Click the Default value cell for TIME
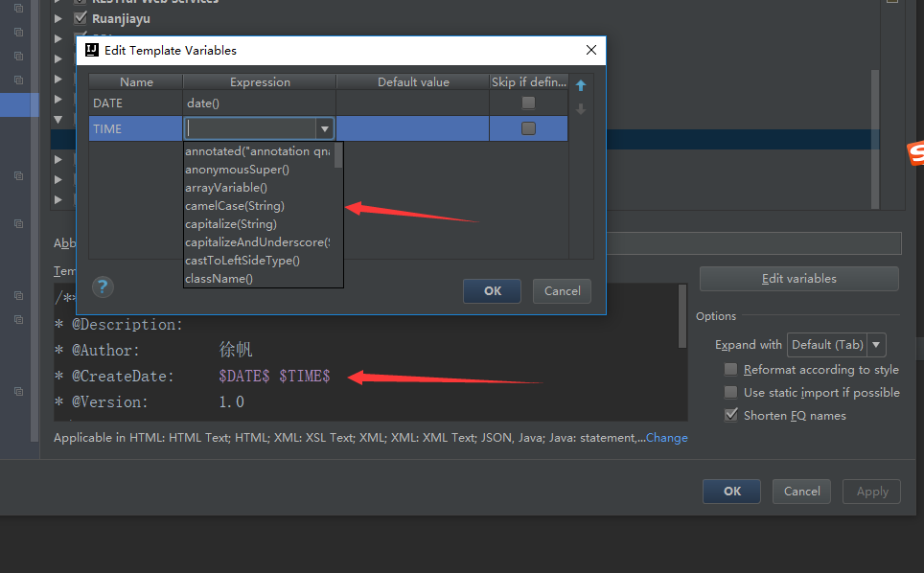The image size is (924, 573). [x=413, y=128]
